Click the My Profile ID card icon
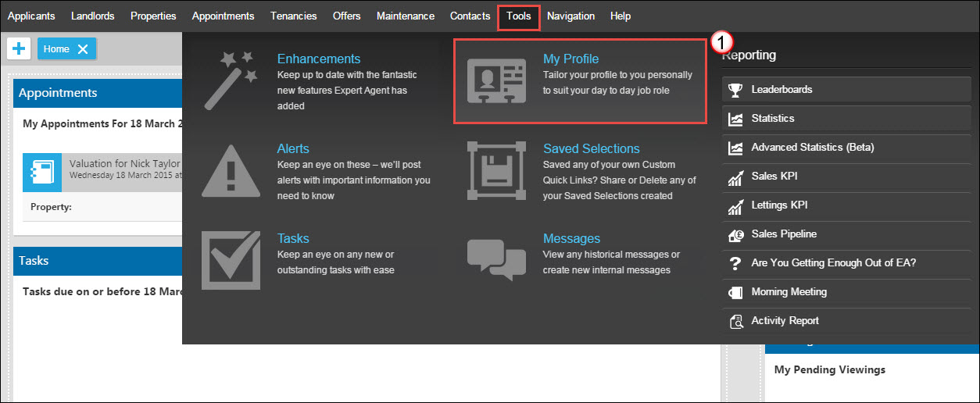Viewport: 980px width, 403px height. 496,82
